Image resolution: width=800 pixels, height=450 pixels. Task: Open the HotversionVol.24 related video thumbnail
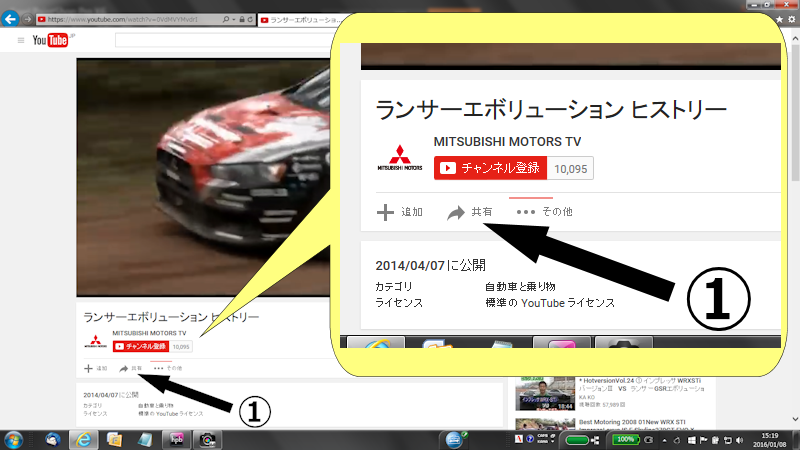[x=545, y=393]
